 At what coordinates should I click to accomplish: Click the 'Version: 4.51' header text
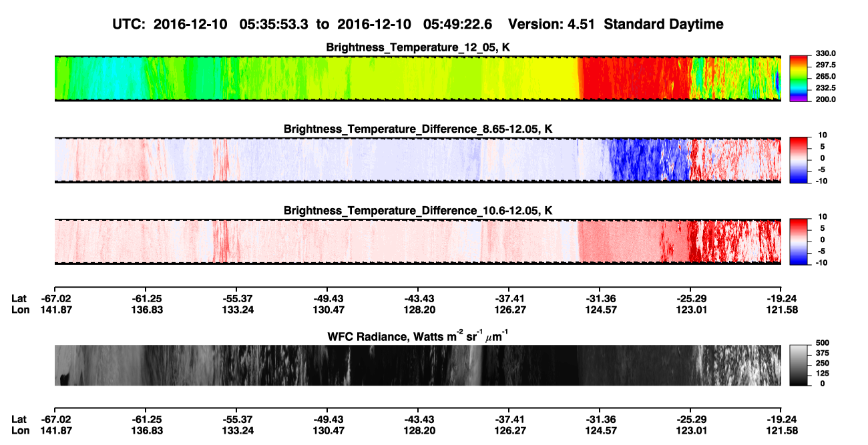tap(551, 25)
